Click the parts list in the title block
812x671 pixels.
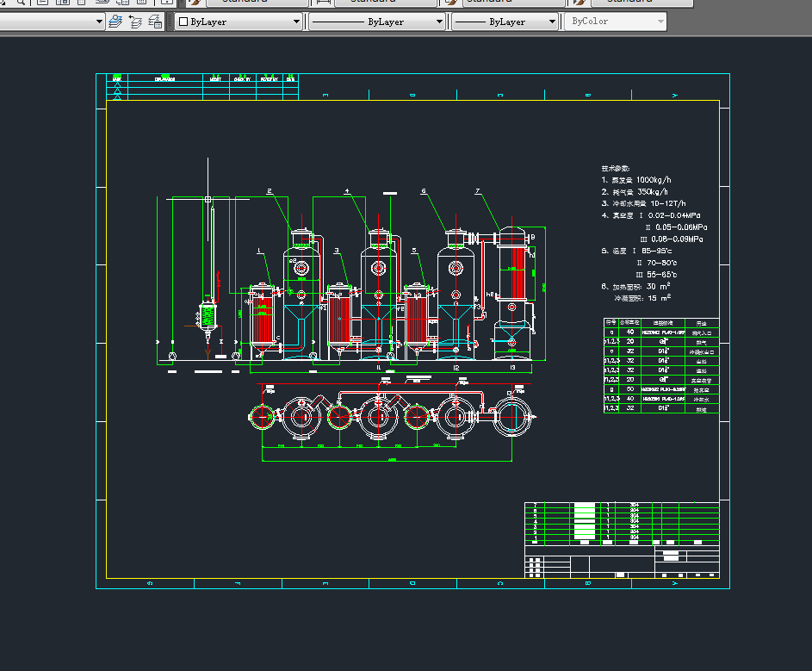coord(621,523)
